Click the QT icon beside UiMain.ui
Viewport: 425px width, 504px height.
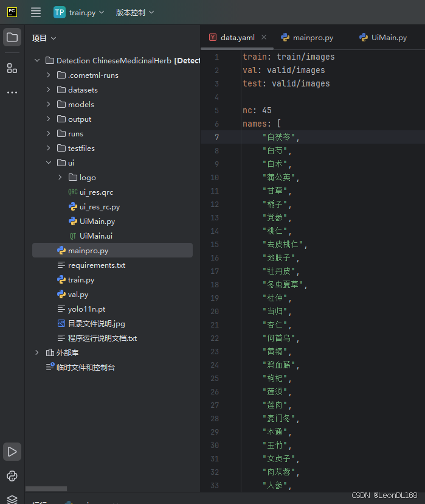73,236
